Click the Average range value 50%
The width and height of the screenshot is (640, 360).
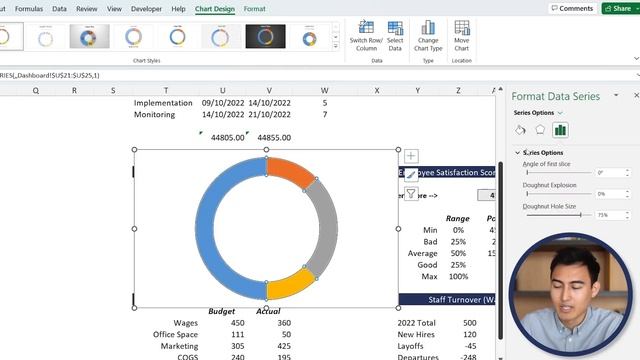click(458, 253)
